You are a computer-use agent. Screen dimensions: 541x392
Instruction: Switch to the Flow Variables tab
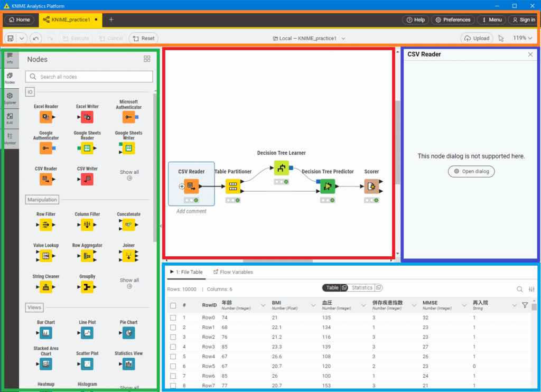pos(233,272)
